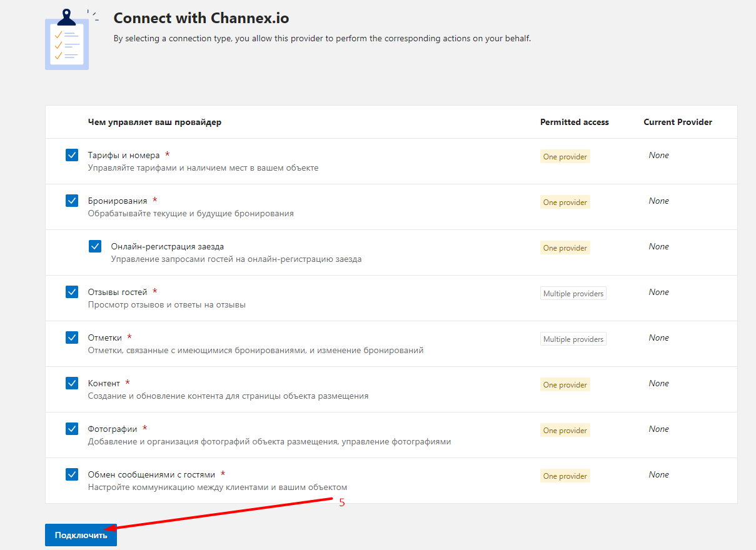The width and height of the screenshot is (756, 550).
Task: Click 'By selecting a connection type' subtitle text
Action: pos(322,39)
